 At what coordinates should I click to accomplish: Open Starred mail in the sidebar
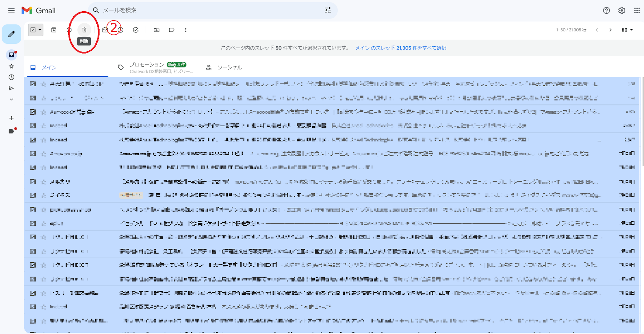(12, 66)
